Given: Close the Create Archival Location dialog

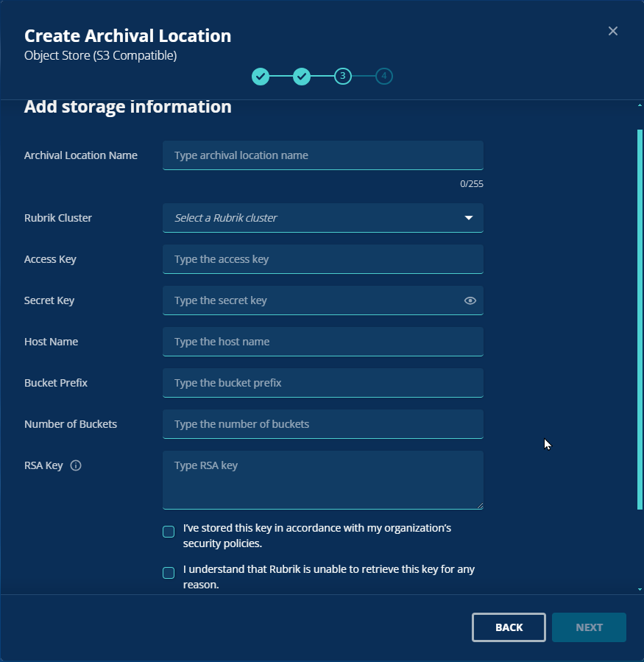Looking at the screenshot, I should coord(613,31).
